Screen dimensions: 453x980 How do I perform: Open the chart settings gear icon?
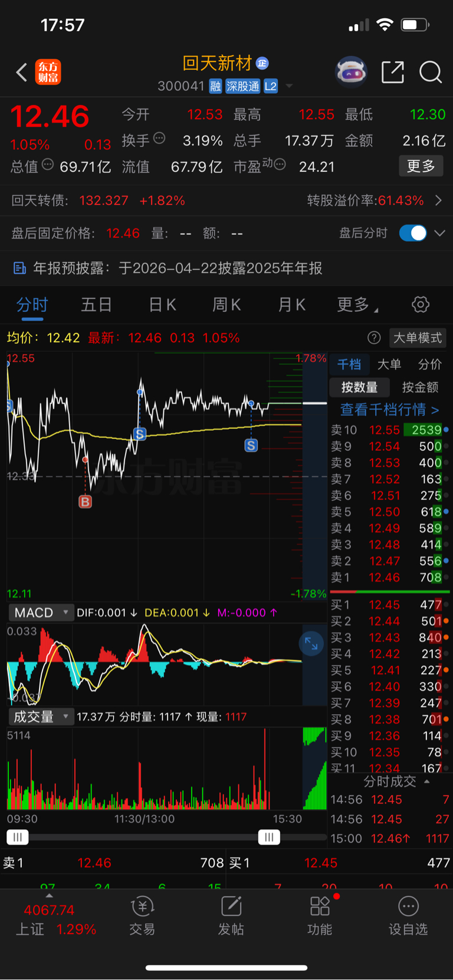421,305
